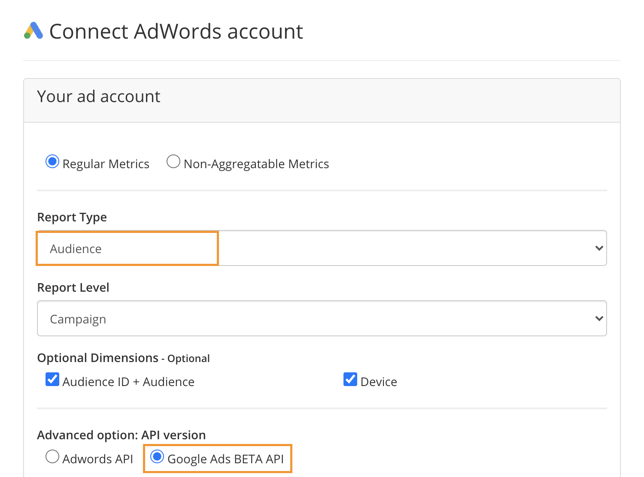Click the Audience value in Report Type
Image resolution: width=644 pixels, height=477 pixels.
pos(76,249)
